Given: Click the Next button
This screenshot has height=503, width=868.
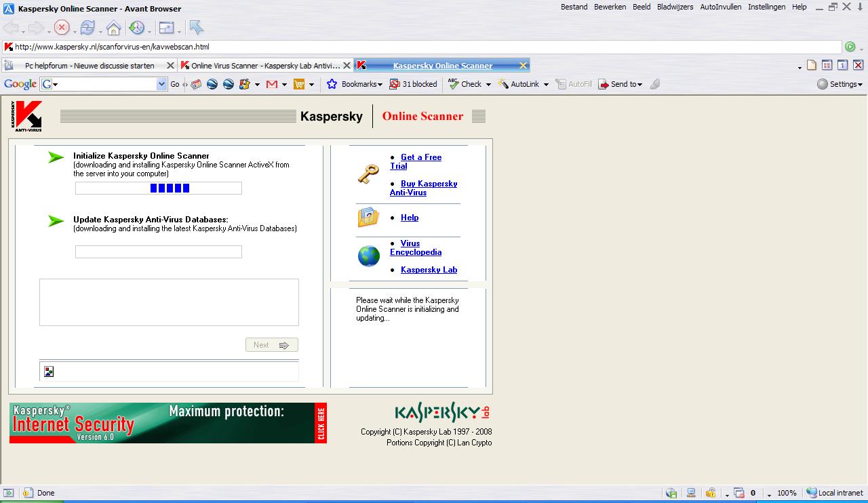Looking at the screenshot, I should tap(272, 345).
